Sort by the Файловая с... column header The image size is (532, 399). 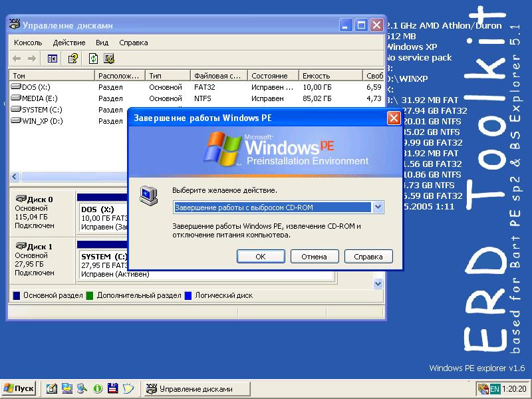point(219,76)
